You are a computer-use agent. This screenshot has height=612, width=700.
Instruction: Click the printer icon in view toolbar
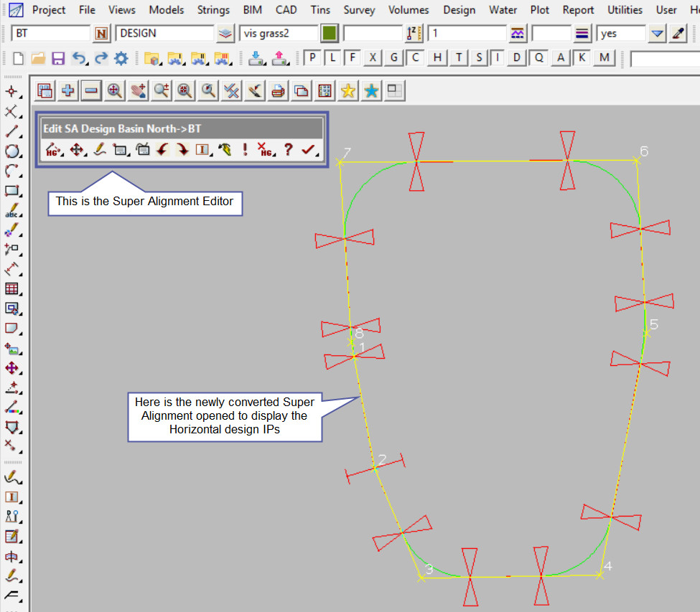(279, 90)
